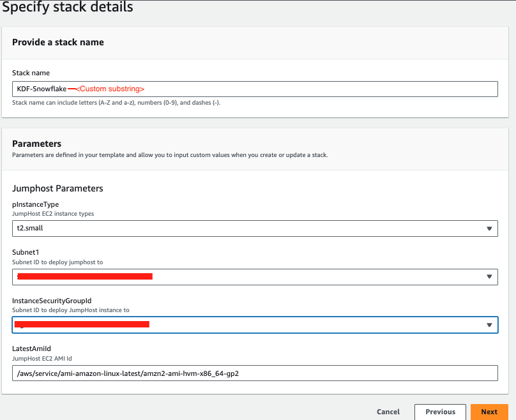The image size is (516, 420).
Task: Click the 'Provide a stack name' section header
Action: 58,42
